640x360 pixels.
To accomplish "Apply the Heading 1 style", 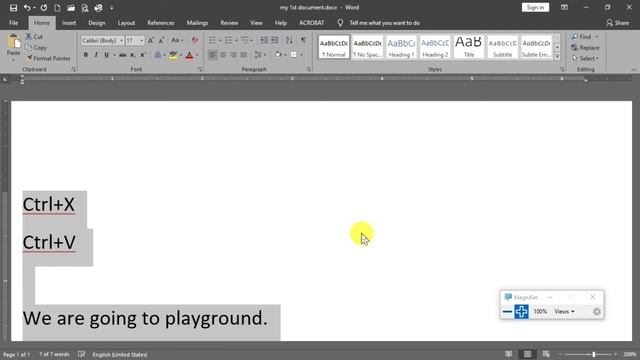I will (x=401, y=47).
